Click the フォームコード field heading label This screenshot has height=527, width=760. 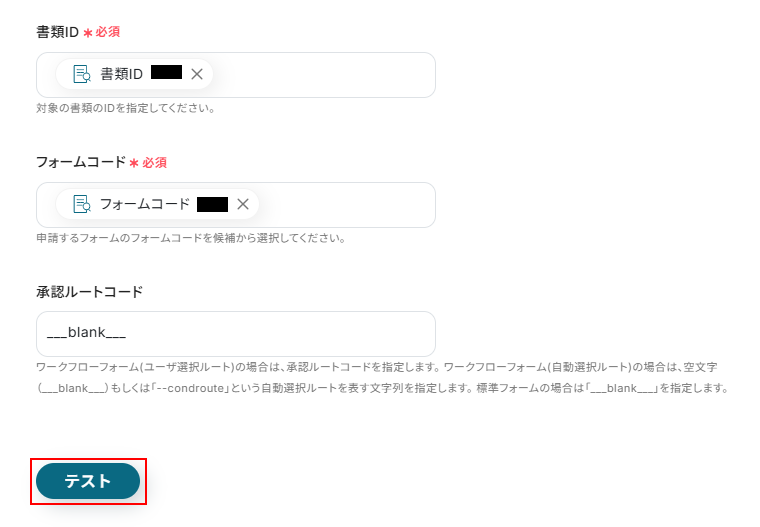pyautogui.click(x=81, y=162)
